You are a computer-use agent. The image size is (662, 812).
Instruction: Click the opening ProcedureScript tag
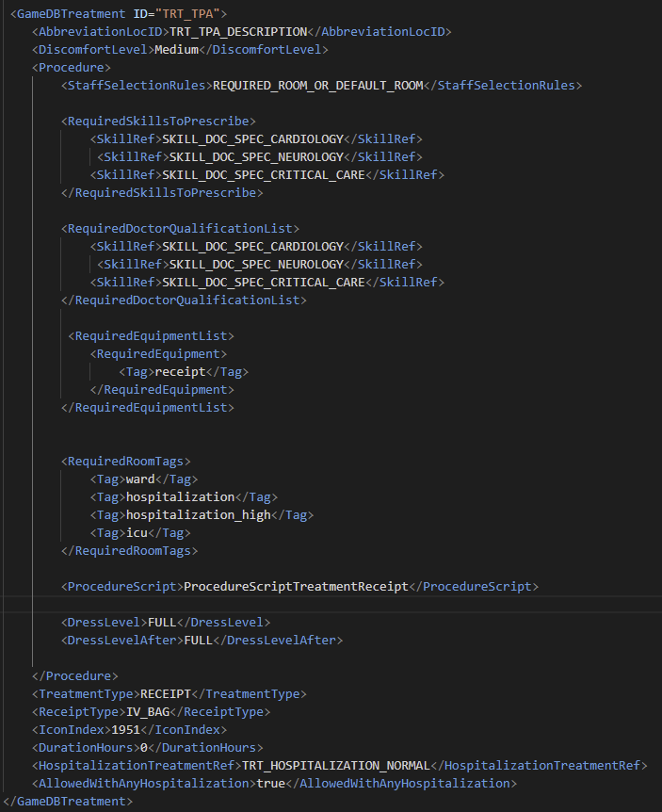(x=122, y=586)
